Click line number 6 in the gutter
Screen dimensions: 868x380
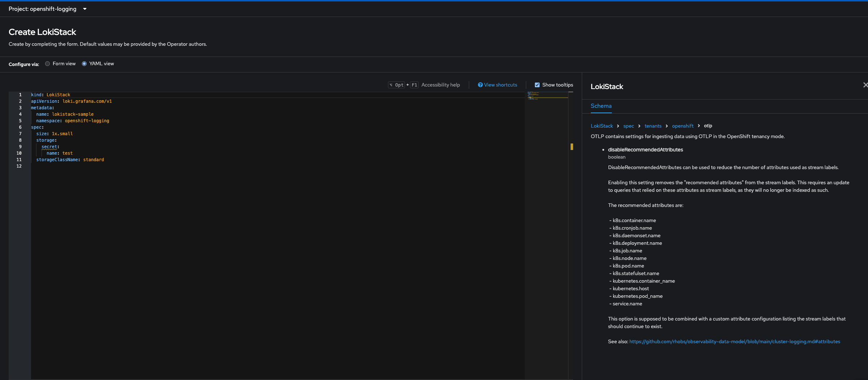pos(20,127)
